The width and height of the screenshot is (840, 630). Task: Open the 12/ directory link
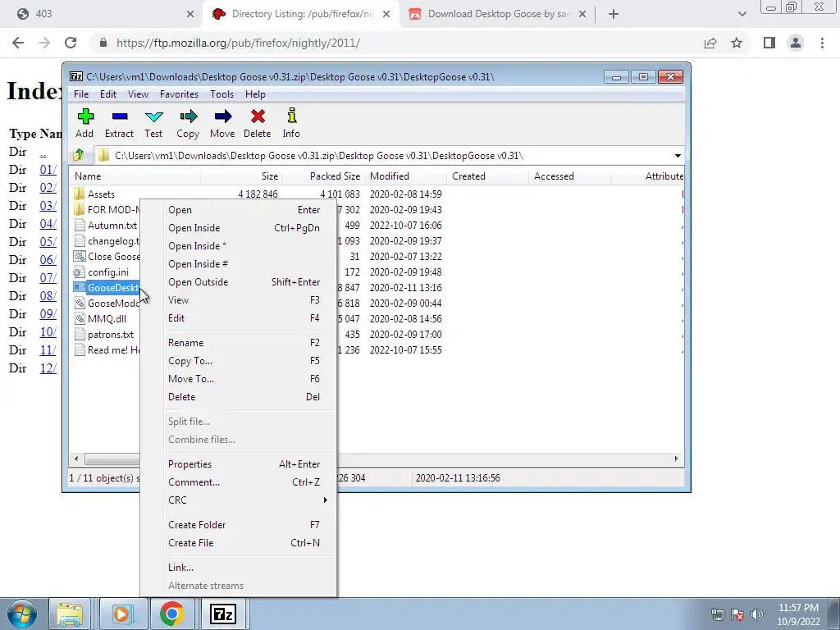pos(48,368)
